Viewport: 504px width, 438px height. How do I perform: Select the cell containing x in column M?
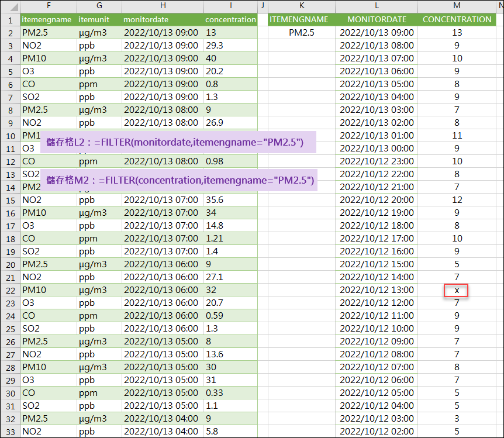(x=456, y=290)
